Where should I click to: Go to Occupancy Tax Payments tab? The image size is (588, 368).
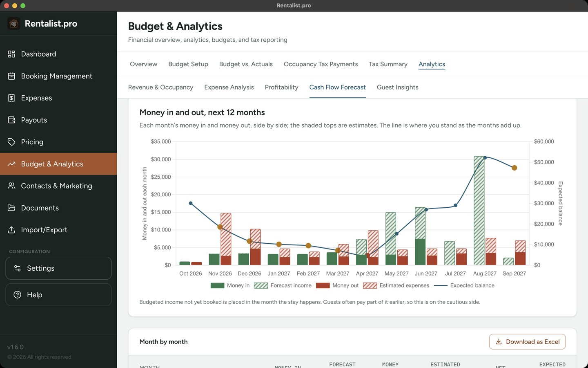[x=321, y=64]
